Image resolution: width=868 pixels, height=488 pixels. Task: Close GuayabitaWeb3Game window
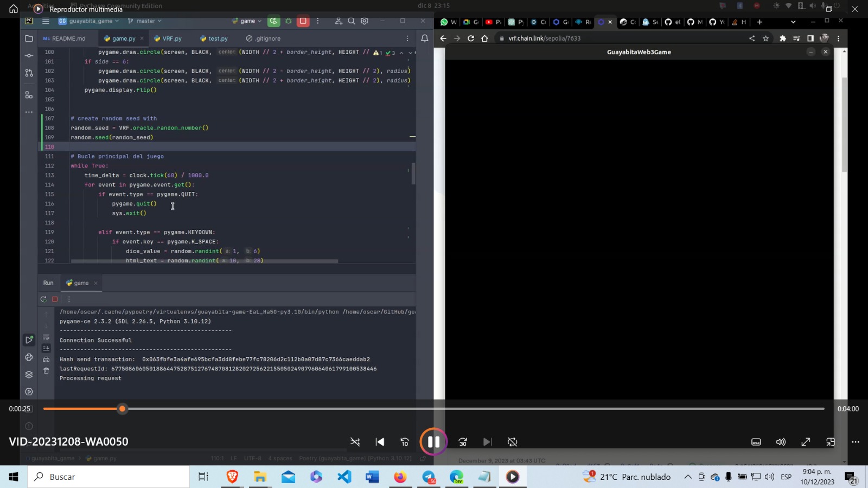[826, 52]
